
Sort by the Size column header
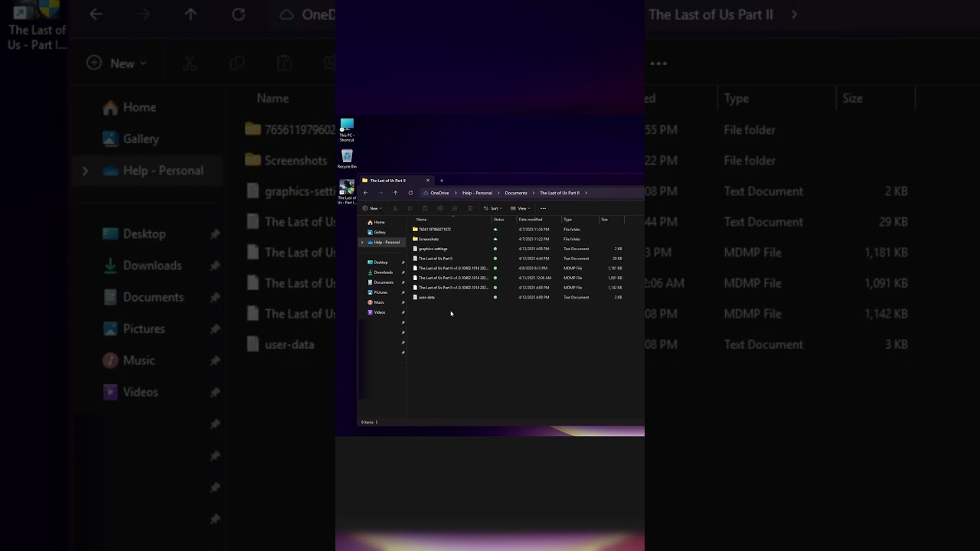(x=604, y=220)
